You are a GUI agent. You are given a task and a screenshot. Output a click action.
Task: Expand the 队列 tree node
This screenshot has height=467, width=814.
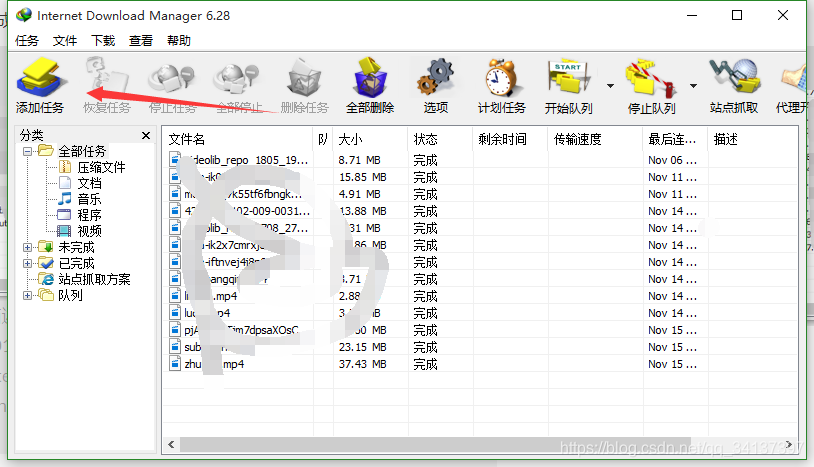(28, 296)
